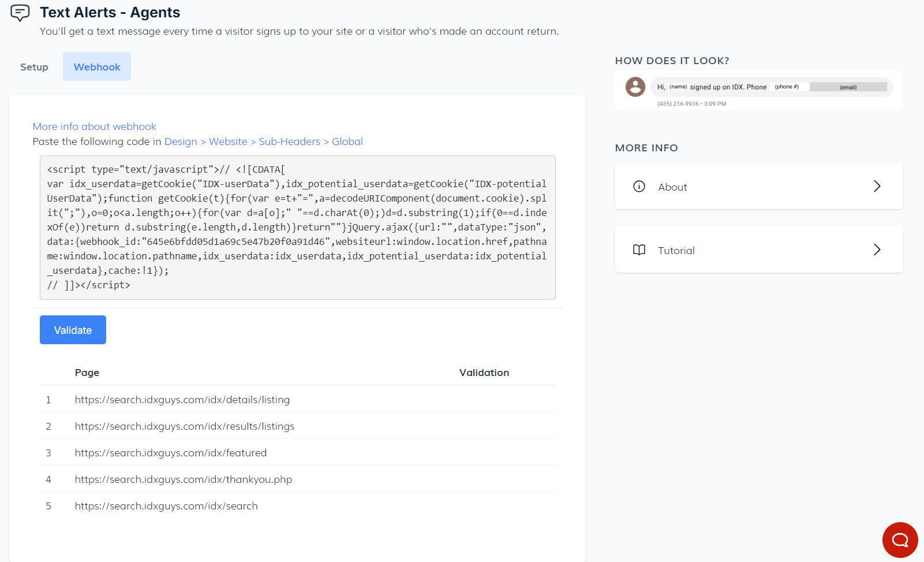Click the About info circle icon

pos(639,186)
